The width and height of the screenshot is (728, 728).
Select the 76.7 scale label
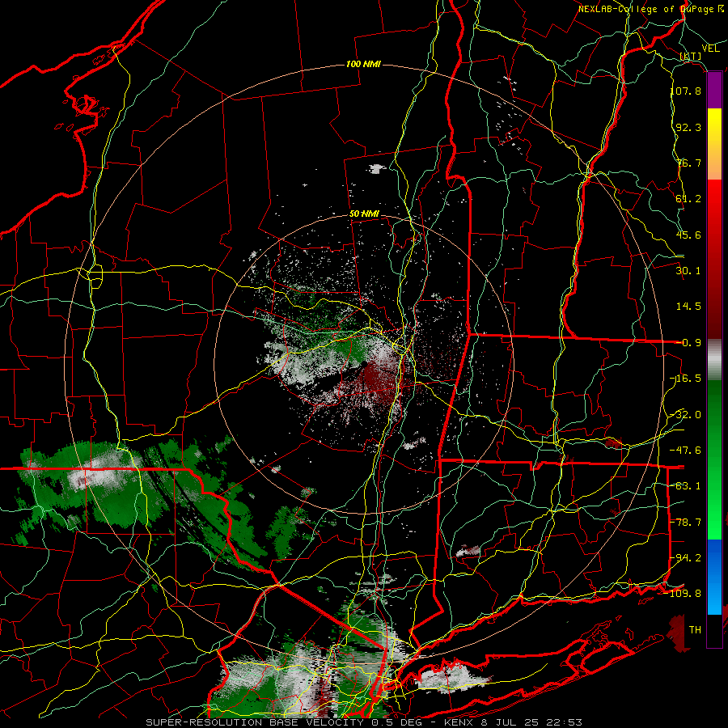[688, 163]
